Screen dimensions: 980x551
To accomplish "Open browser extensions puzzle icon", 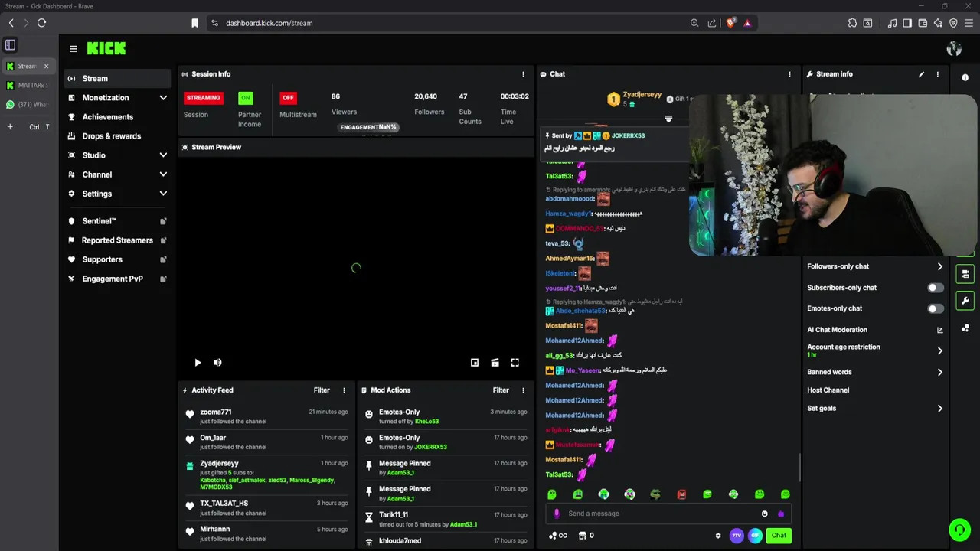I will pos(852,23).
